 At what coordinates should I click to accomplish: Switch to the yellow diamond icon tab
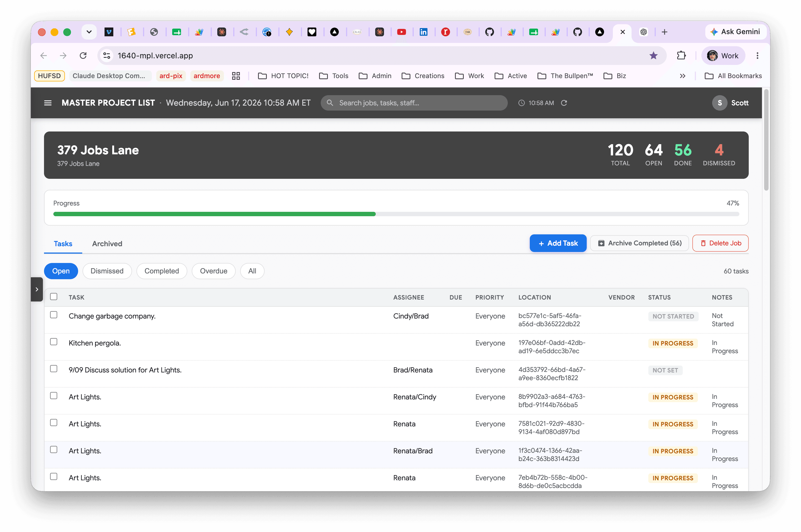(289, 32)
